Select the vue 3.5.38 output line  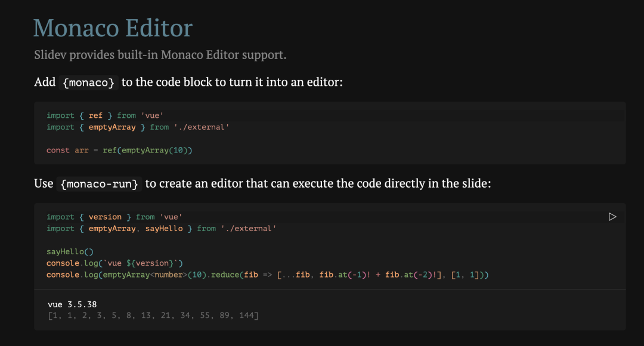(x=72, y=304)
